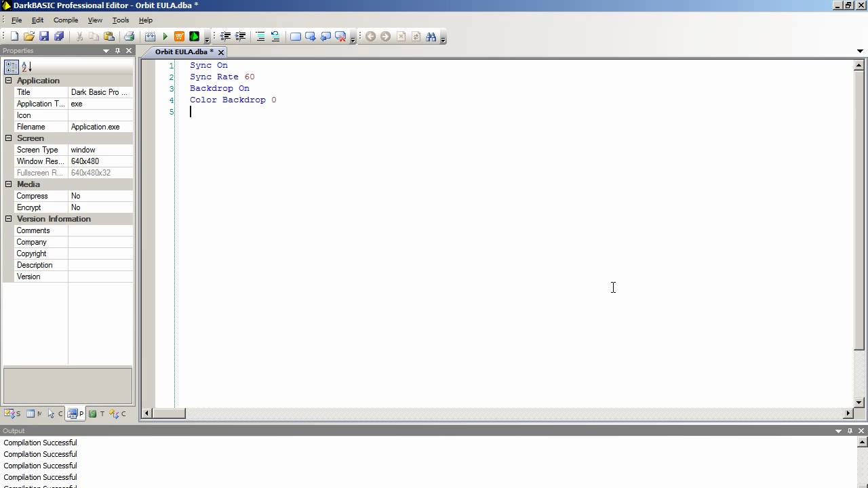Go to next bookmark icon
This screenshot has height=488, width=868.
[311, 37]
